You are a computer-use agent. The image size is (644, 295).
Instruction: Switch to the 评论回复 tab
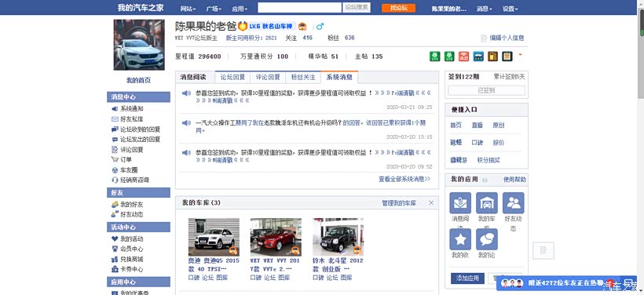[x=268, y=77]
